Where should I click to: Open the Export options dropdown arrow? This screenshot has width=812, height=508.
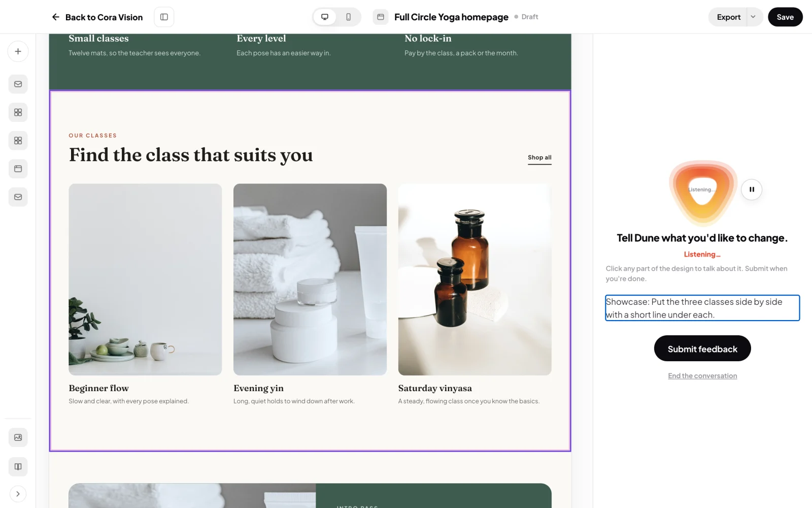point(754,17)
